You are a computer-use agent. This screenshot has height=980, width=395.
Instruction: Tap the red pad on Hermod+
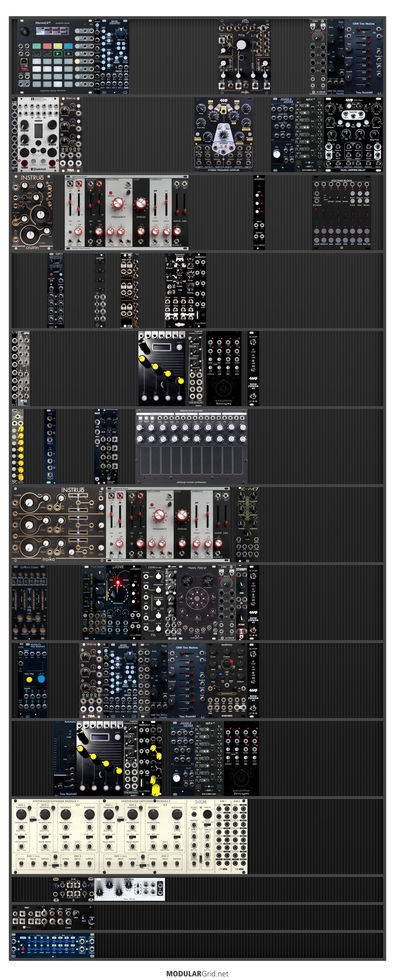point(47,46)
